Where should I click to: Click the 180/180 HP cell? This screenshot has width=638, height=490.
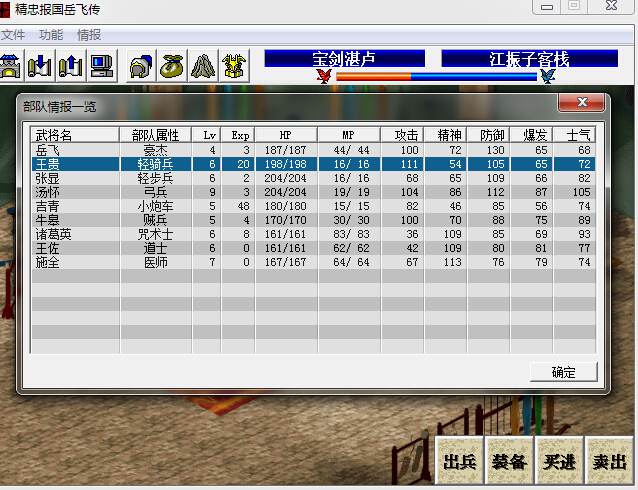(286, 206)
